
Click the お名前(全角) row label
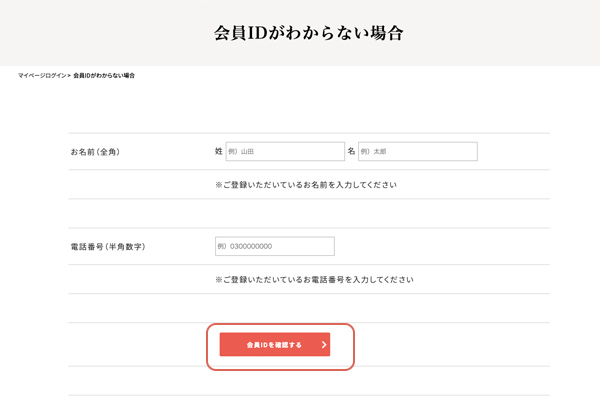pyautogui.click(x=102, y=152)
